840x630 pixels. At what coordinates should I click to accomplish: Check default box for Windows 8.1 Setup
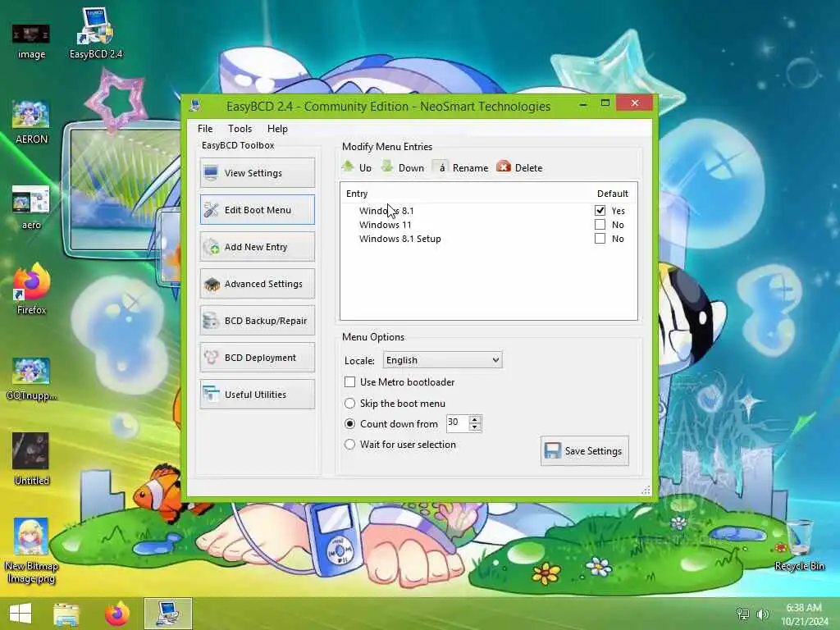(x=600, y=239)
